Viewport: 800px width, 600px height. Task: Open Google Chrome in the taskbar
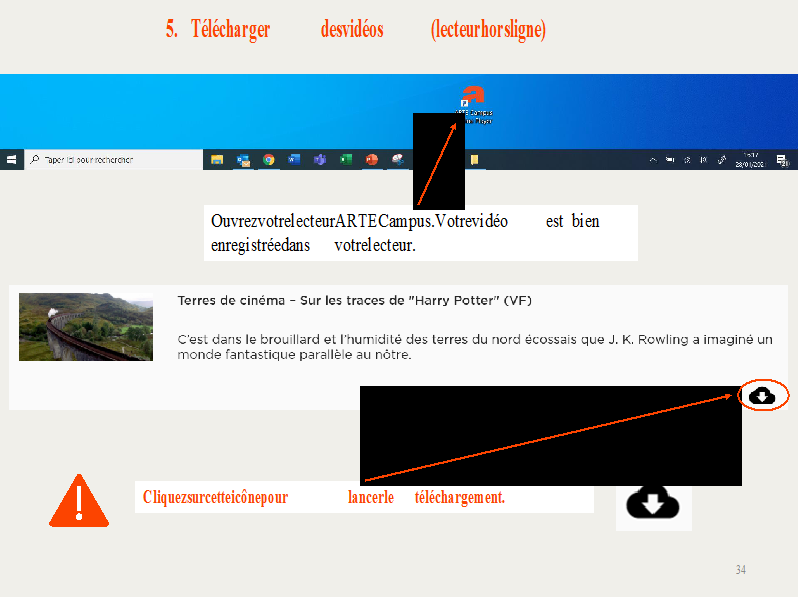coord(269,160)
